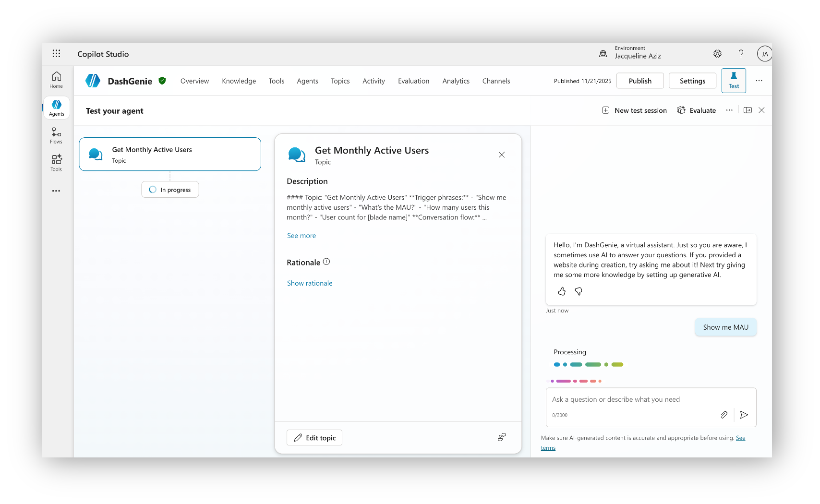This screenshot has width=820, height=504.
Task: Open Flows in the left sidebar
Action: pyautogui.click(x=56, y=135)
